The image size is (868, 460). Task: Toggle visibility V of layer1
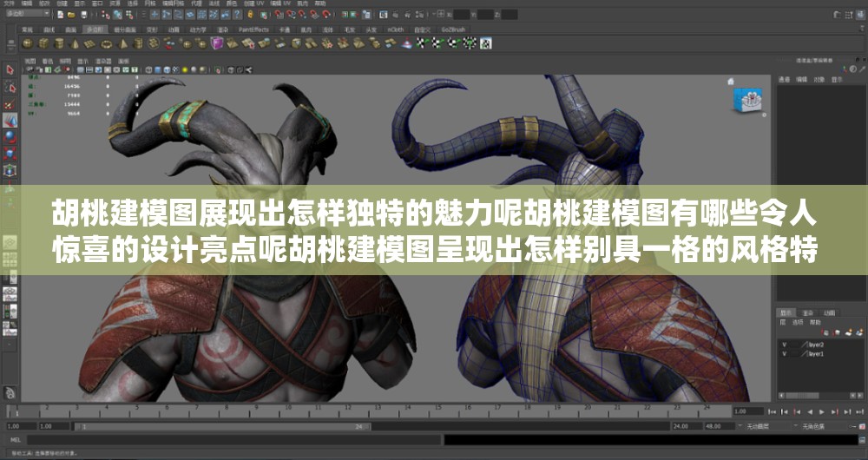[x=784, y=354]
